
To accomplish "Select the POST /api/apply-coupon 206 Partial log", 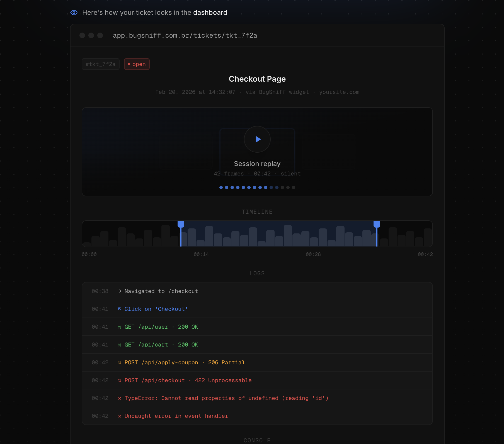I will [257, 362].
